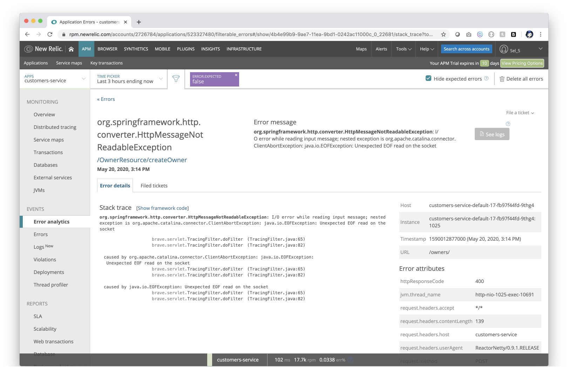This screenshot has width=568, height=392.
Task: Go back via the « Errors link
Action: (106, 99)
